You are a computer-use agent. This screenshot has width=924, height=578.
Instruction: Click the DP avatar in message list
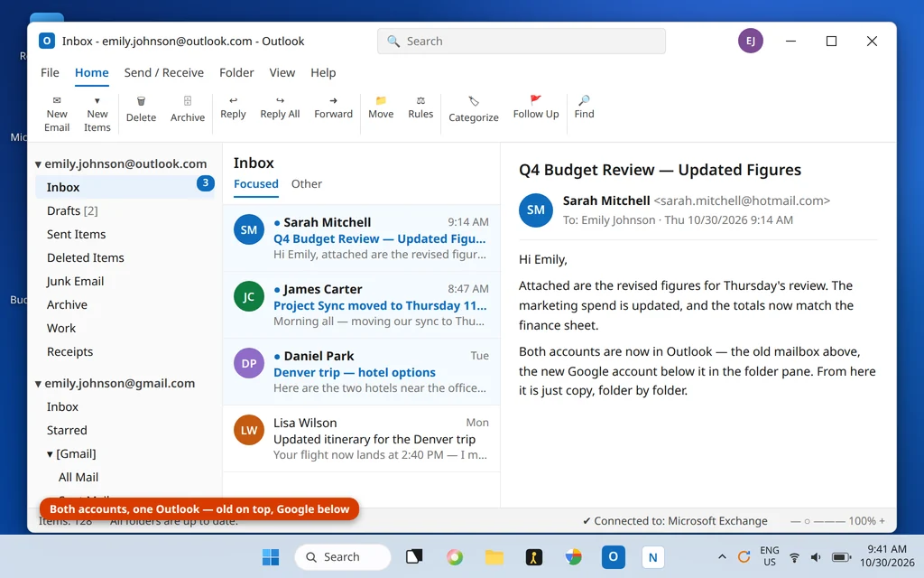[x=249, y=363]
